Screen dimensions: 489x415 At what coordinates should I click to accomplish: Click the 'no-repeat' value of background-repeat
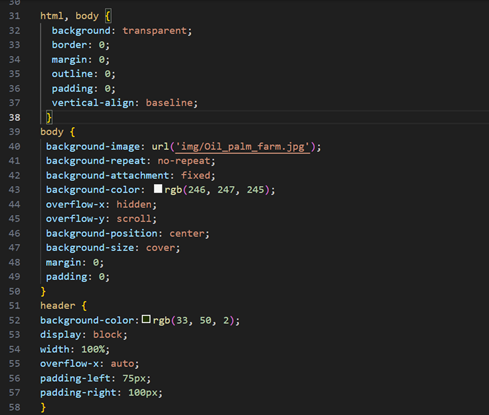click(x=184, y=161)
